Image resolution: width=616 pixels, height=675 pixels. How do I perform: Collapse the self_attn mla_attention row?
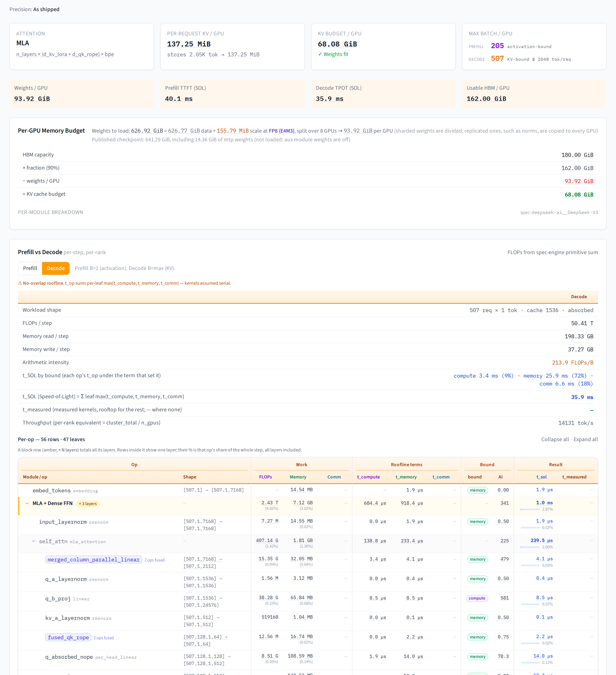34,541
